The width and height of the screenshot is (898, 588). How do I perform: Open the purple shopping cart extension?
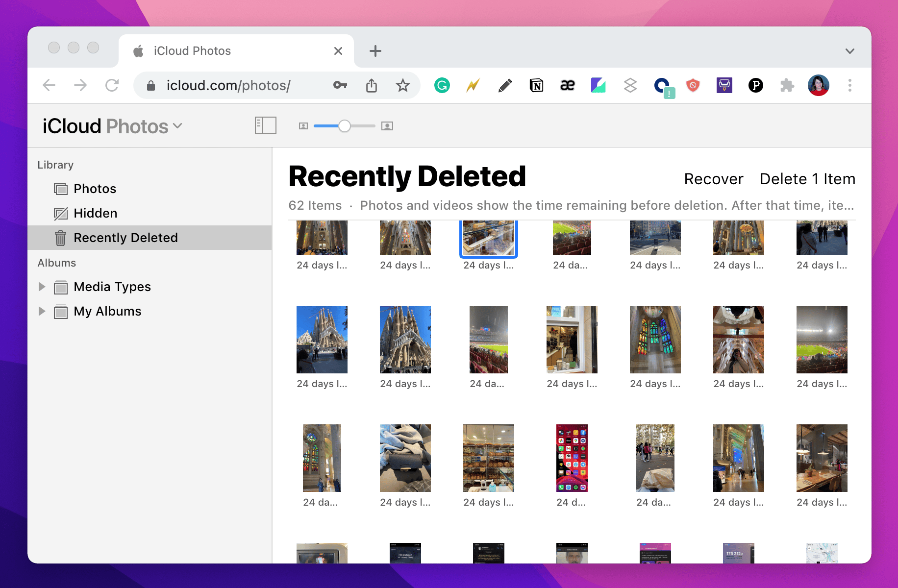coord(724,85)
